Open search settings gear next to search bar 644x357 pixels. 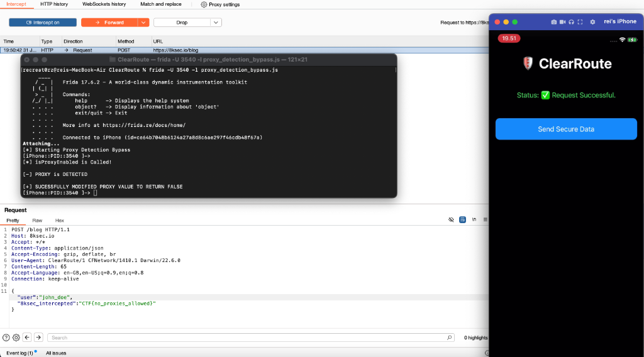pyautogui.click(x=16, y=338)
